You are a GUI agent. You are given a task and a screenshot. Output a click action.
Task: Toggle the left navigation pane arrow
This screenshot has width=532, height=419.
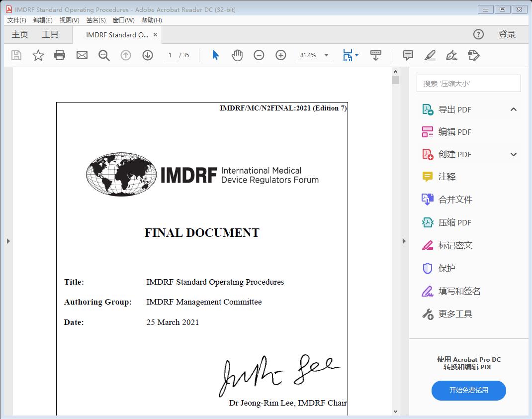(x=8, y=240)
